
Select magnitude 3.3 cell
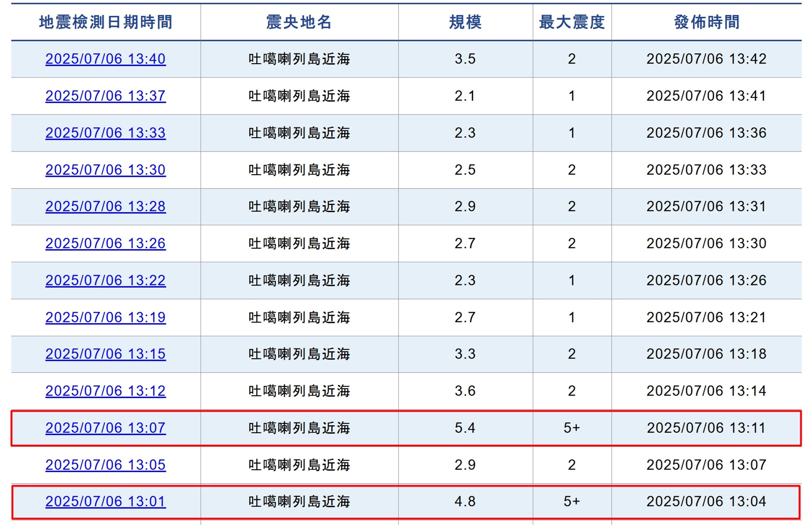465,354
